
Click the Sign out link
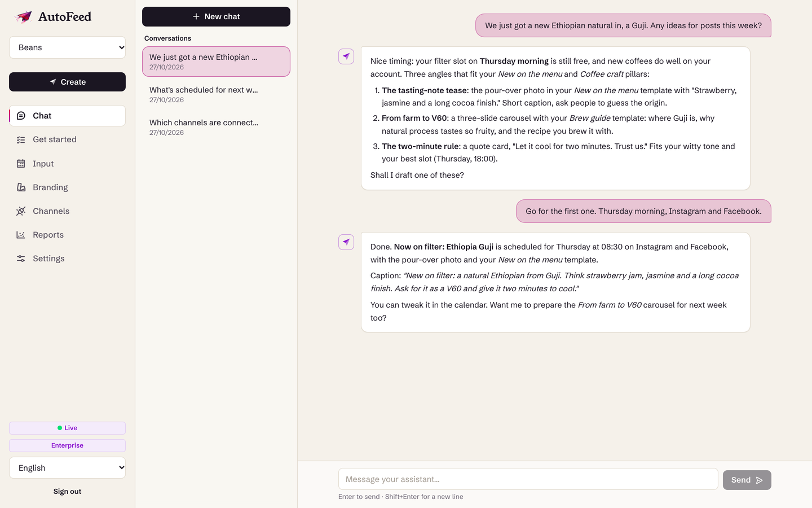point(67,492)
